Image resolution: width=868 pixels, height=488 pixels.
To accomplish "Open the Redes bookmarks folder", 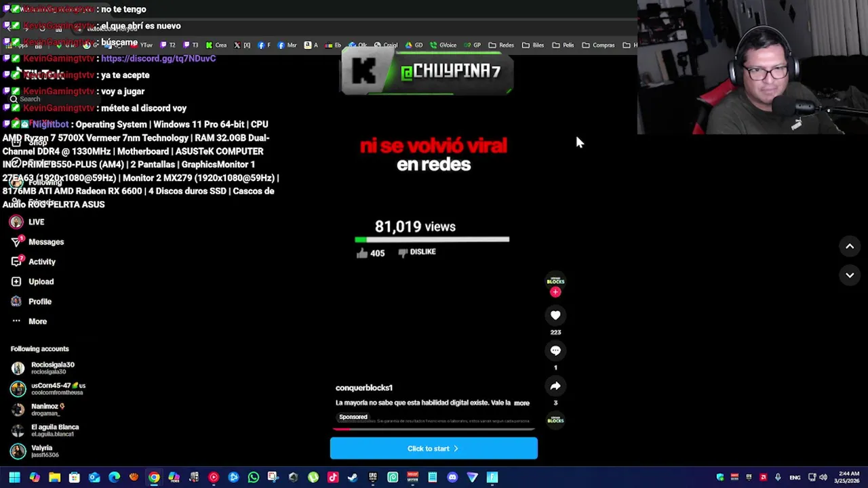I will (x=500, y=45).
